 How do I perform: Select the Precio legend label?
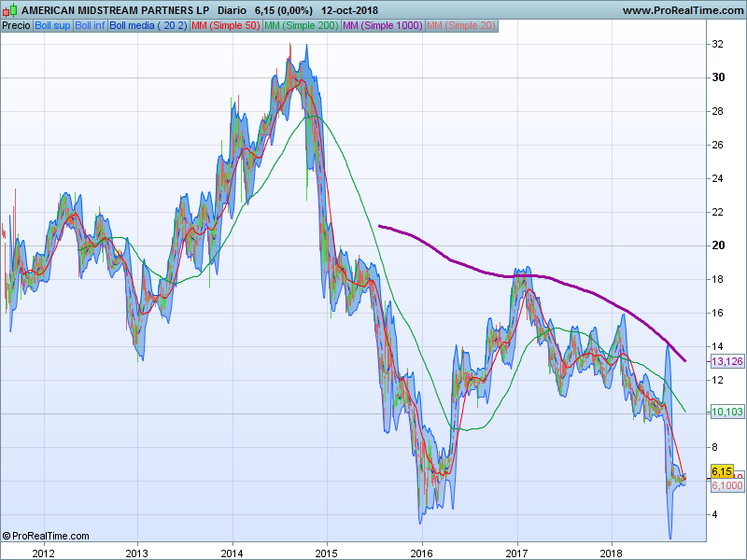click(16, 26)
